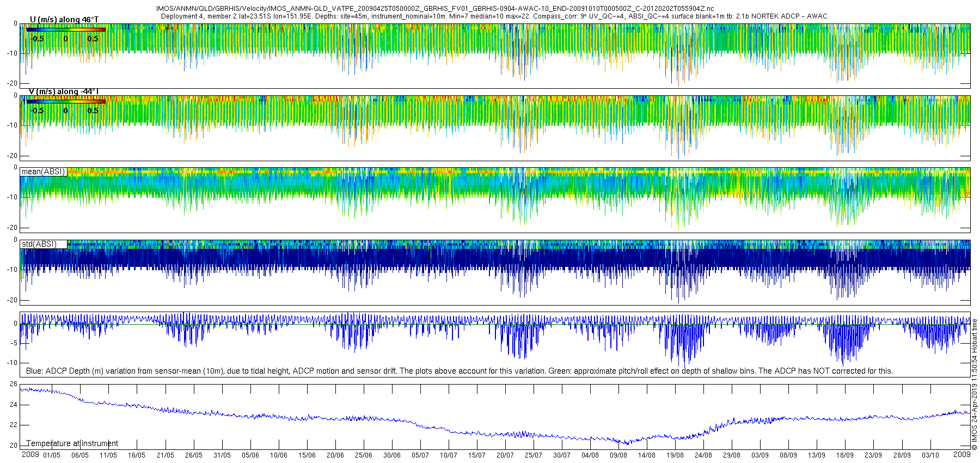Click the '05/07' date tick label
This screenshot has width=980, height=463.
point(420,455)
